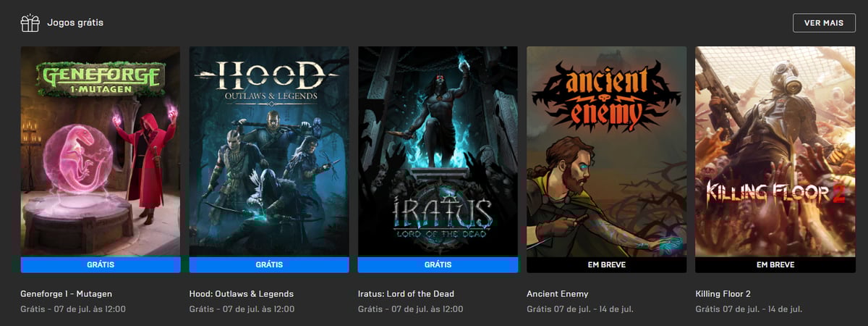Viewport: 868px width, 326px height.
Task: Click the EM BREVE banner under Ancient Enemy
Action: pyautogui.click(x=606, y=264)
